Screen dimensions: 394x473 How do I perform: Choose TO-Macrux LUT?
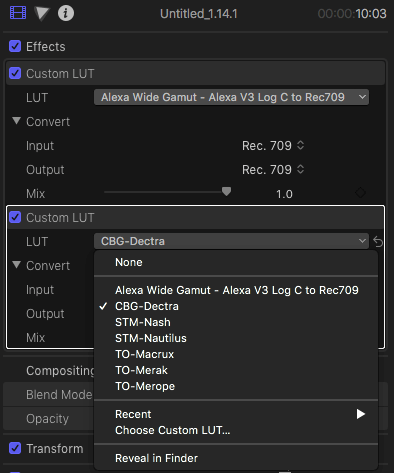[x=236, y=354]
